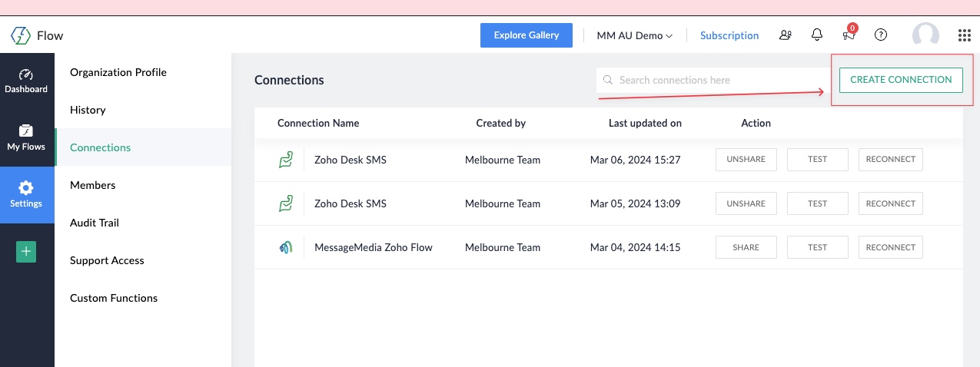Click the invite members icon in header

click(x=785, y=35)
